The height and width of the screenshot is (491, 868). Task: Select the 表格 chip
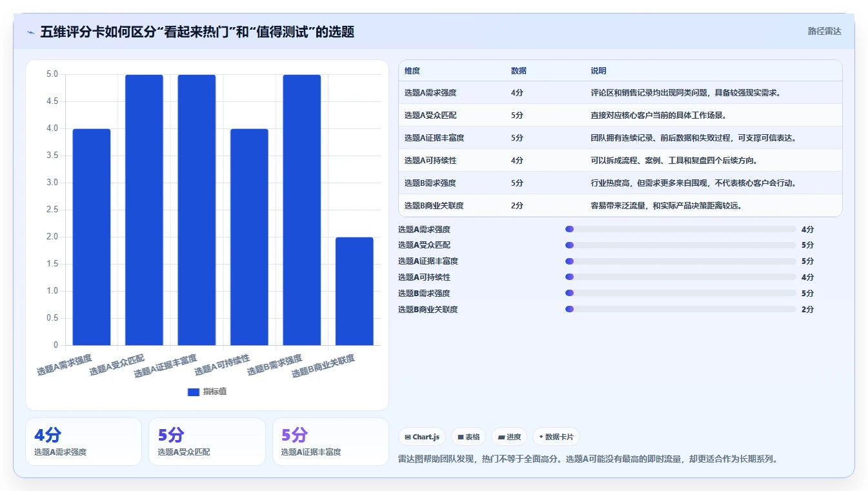(x=469, y=437)
